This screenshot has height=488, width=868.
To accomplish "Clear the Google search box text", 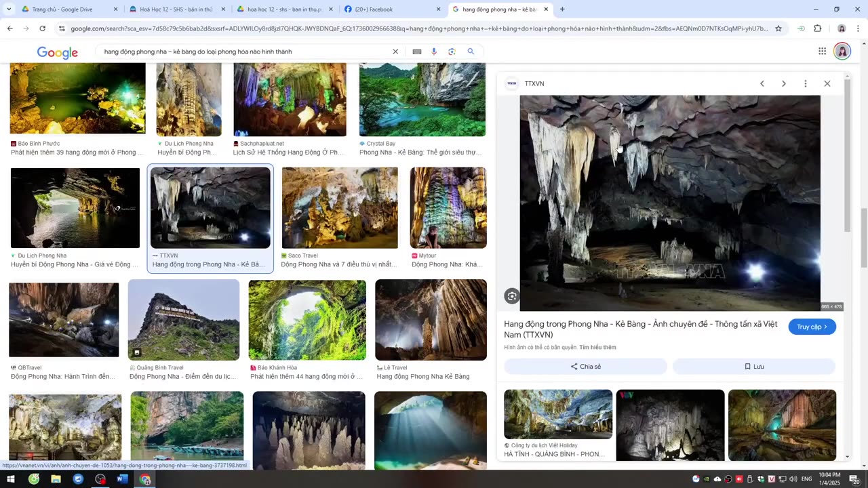I will 395,52.
